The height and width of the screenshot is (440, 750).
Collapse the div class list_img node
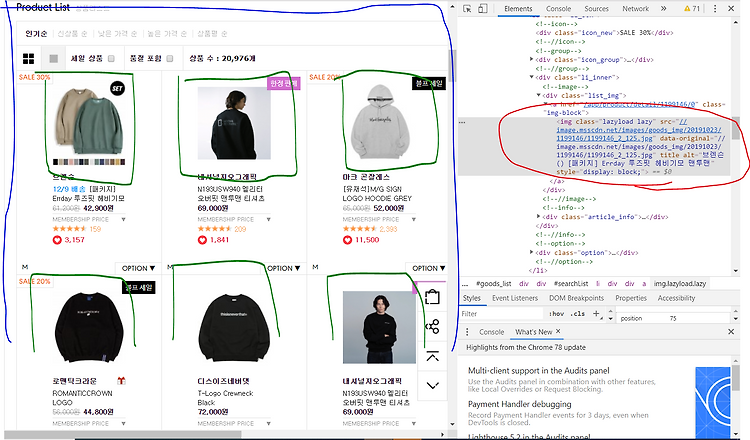coord(539,95)
